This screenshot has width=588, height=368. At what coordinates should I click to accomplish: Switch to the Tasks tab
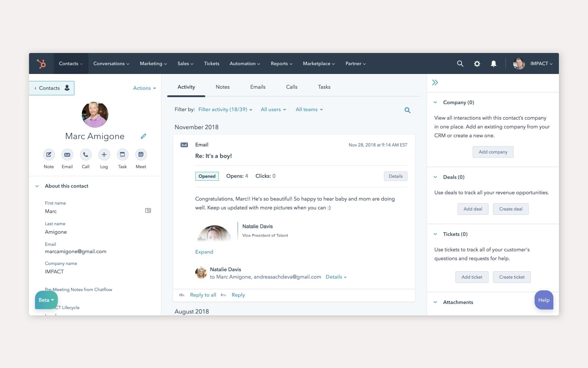pyautogui.click(x=324, y=87)
